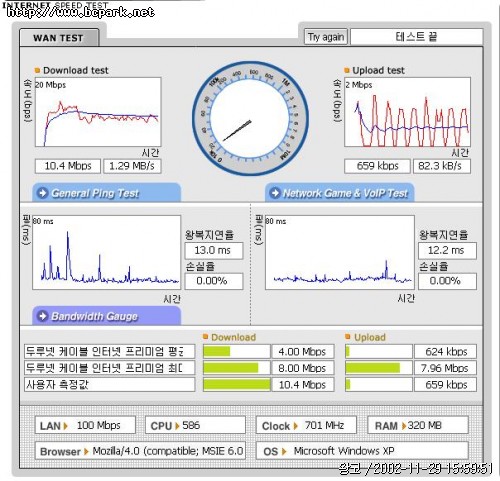Open the Network Game & VoIP Test section
The image size is (500, 481).
pos(339,193)
